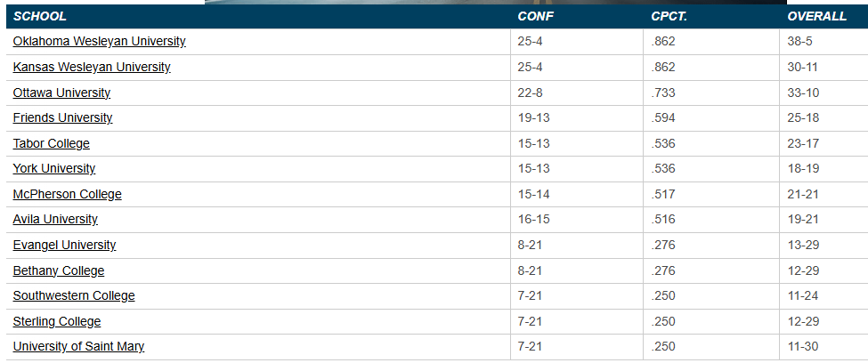Go to Sterling College page

click(x=57, y=321)
